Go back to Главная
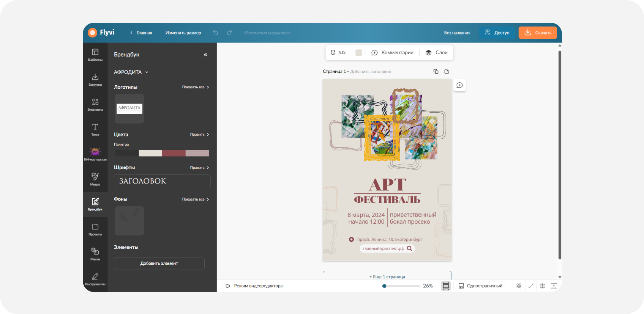644x314 pixels. click(x=141, y=33)
